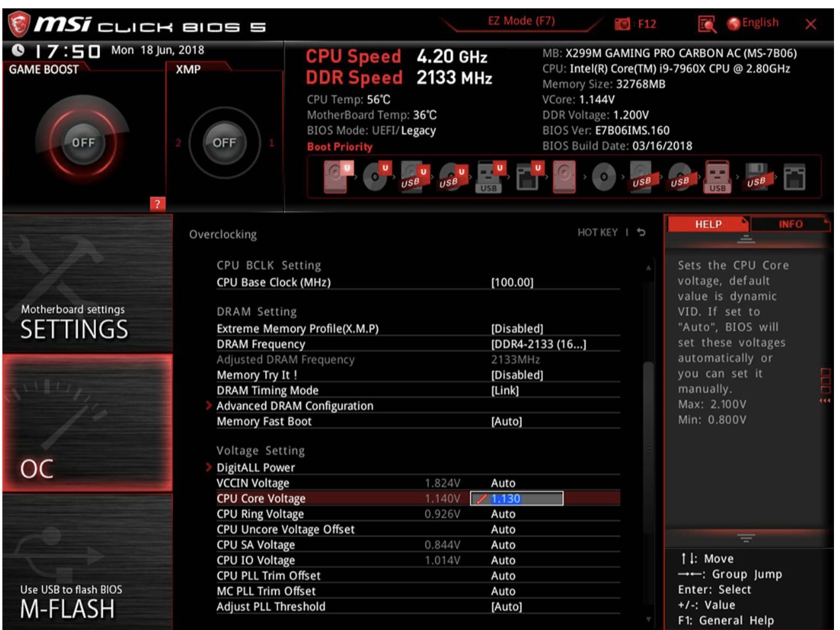
Task: Collapse help panel using the side arrows
Action: 825,401
